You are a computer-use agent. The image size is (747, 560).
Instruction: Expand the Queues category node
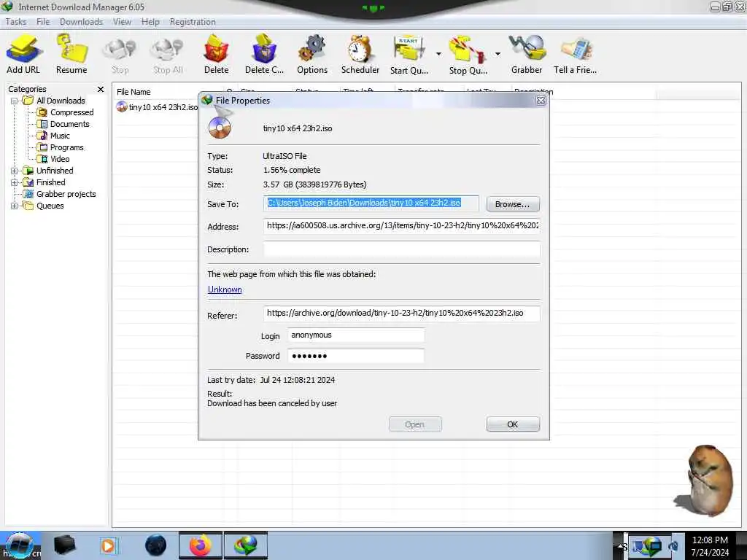click(15, 206)
